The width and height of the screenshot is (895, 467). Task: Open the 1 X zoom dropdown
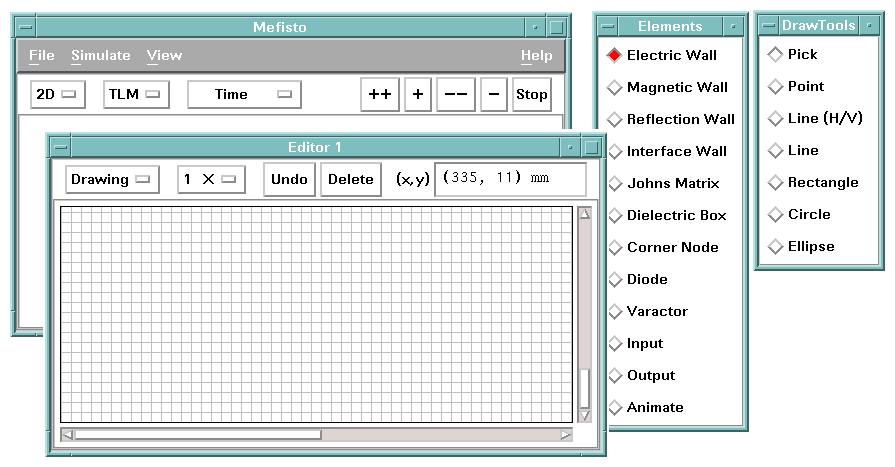pyautogui.click(x=211, y=179)
